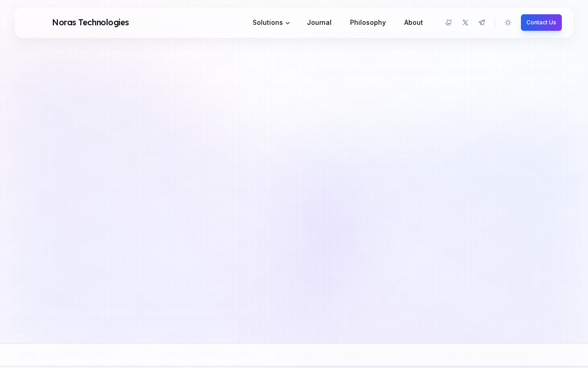Open the GitHub profile icon
Screen dimensions: 588x368
click(448, 23)
